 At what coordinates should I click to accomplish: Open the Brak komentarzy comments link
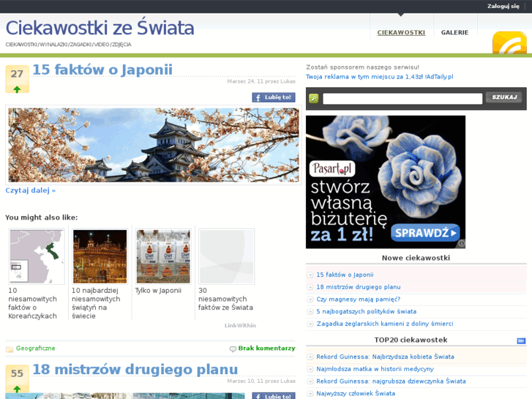tap(266, 348)
